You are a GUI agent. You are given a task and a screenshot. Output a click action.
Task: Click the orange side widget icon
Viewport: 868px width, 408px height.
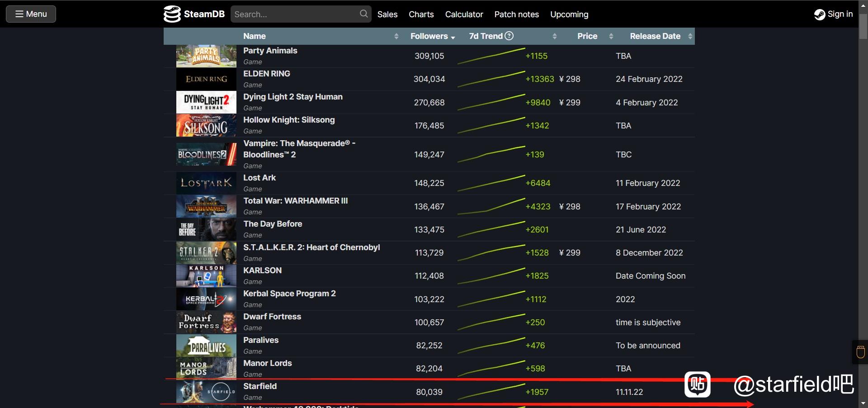[860, 352]
